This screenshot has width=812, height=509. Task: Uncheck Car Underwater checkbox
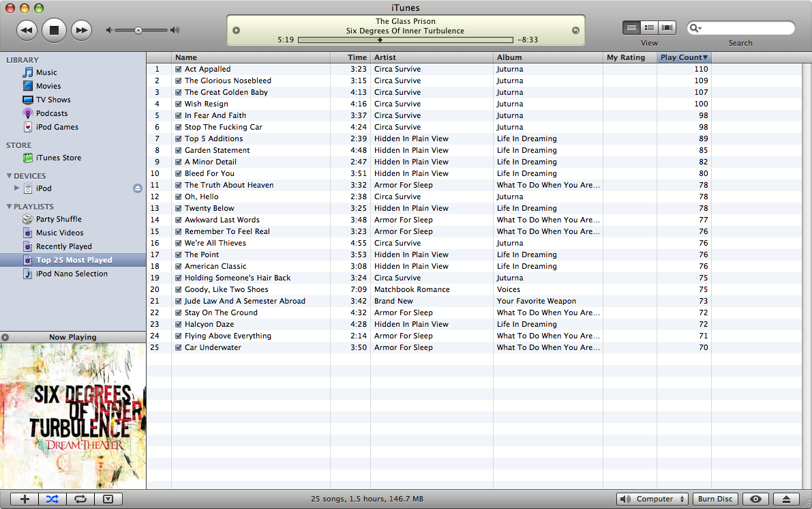point(178,347)
